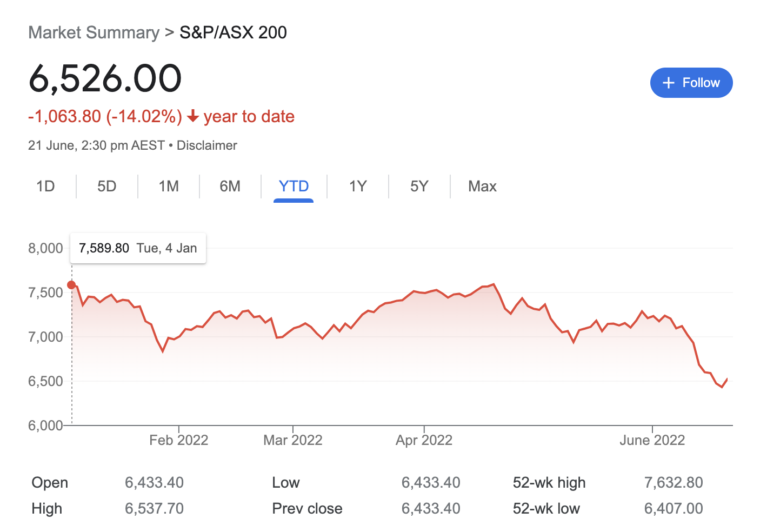View the 1Y chart range
This screenshot has height=532, width=760.
357,187
